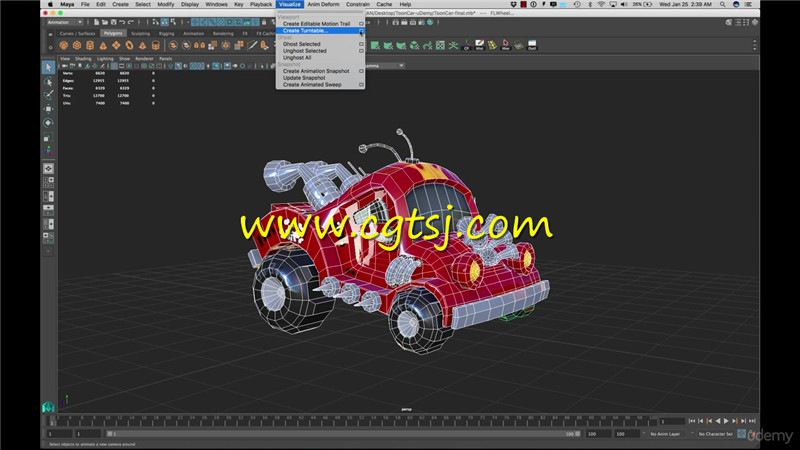This screenshot has width=800, height=450.
Task: Open the Anim Deform menu
Action: click(x=323, y=4)
